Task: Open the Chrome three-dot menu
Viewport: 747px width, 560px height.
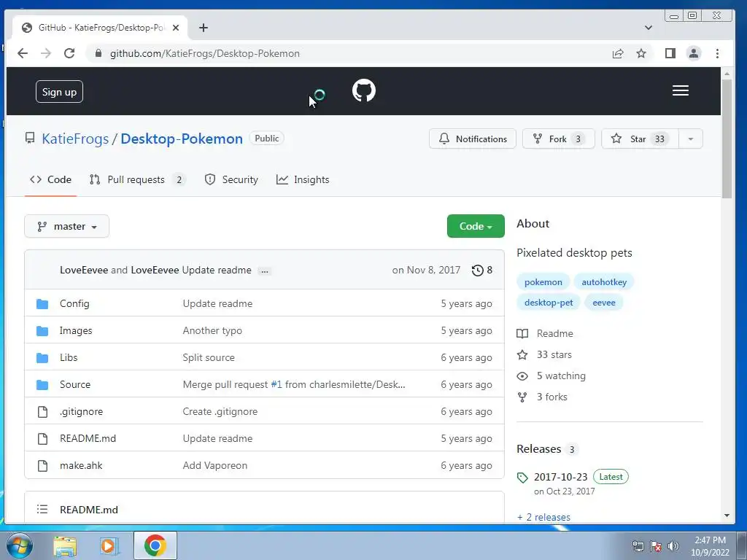Action: [x=717, y=53]
